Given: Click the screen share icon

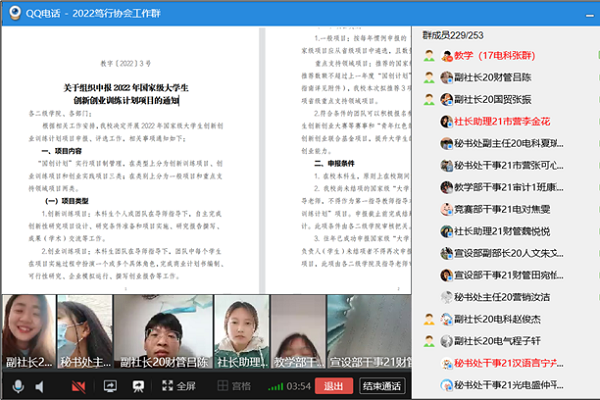Looking at the screenshot, I should coord(110,386).
